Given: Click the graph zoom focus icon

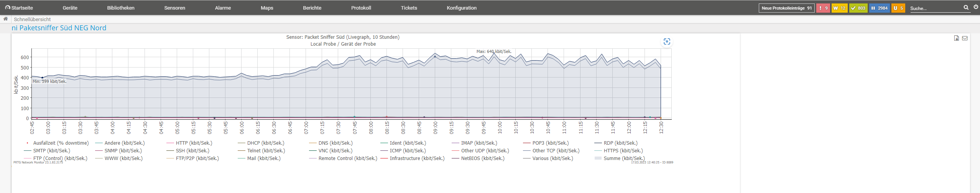Looking at the screenshot, I should pos(667,41).
